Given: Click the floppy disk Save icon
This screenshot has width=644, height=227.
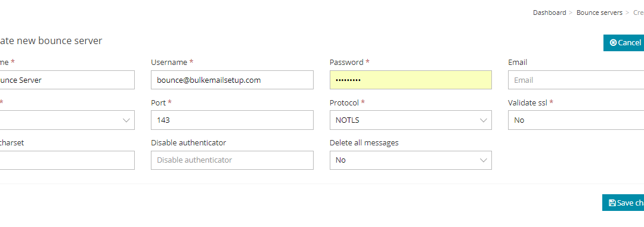Looking at the screenshot, I should 612,203.
